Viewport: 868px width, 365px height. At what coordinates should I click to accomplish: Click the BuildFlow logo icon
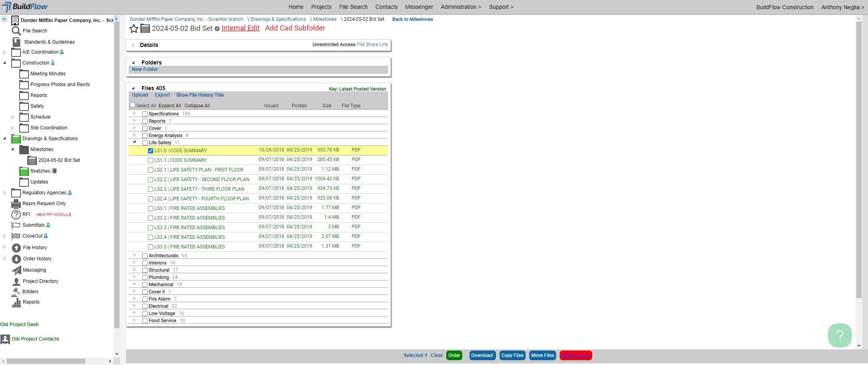6,7
